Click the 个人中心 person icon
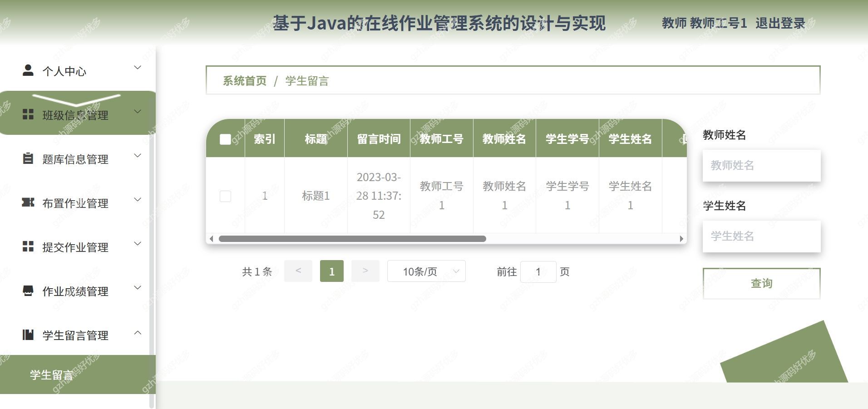This screenshot has width=868, height=409. click(x=28, y=70)
